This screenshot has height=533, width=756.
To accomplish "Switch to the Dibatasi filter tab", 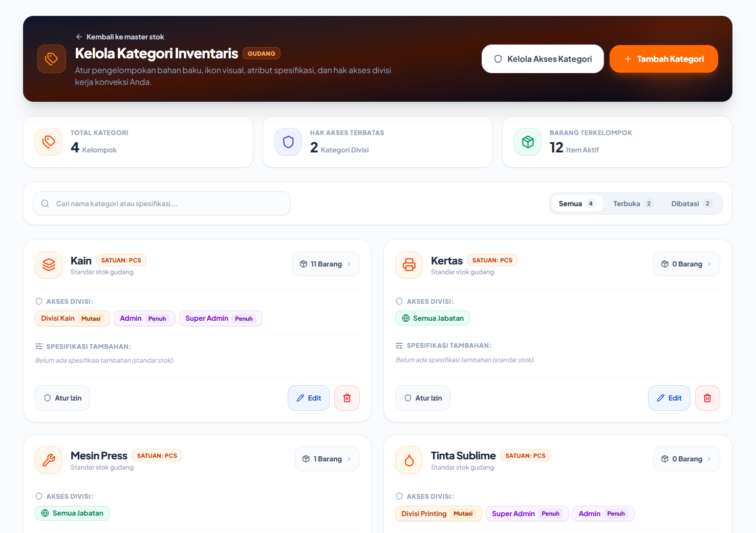I will pyautogui.click(x=692, y=204).
